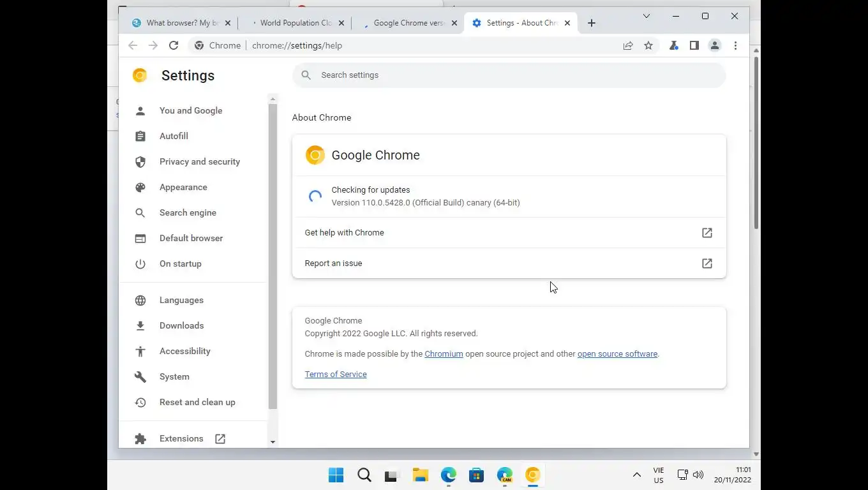868x490 pixels.
Task: Open File Explorer from taskbar
Action: point(420,475)
